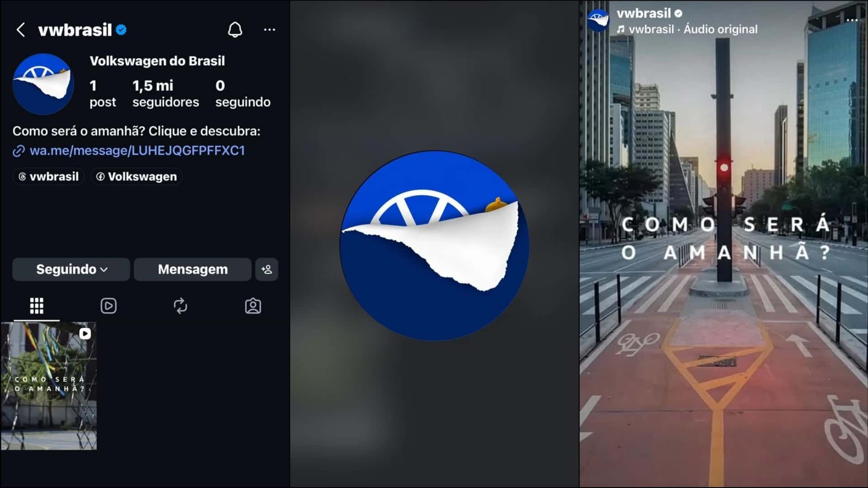The image size is (868, 488).
Task: Click the bio text 'Como será o amanhã?'
Action: click(x=79, y=131)
